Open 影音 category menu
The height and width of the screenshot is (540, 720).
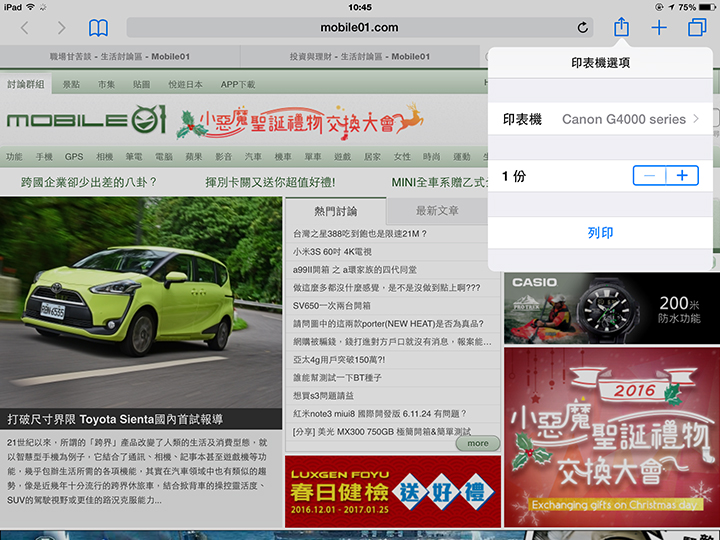pyautogui.click(x=224, y=157)
